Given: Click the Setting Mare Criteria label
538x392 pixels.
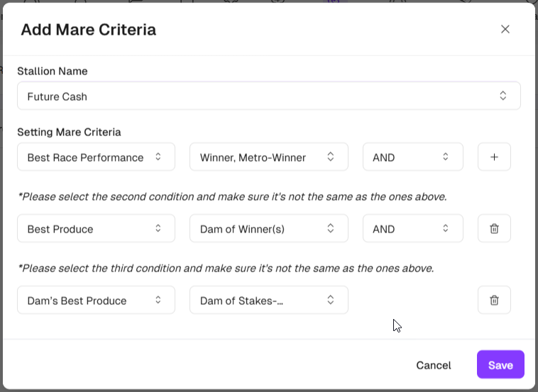Looking at the screenshot, I should (69, 132).
